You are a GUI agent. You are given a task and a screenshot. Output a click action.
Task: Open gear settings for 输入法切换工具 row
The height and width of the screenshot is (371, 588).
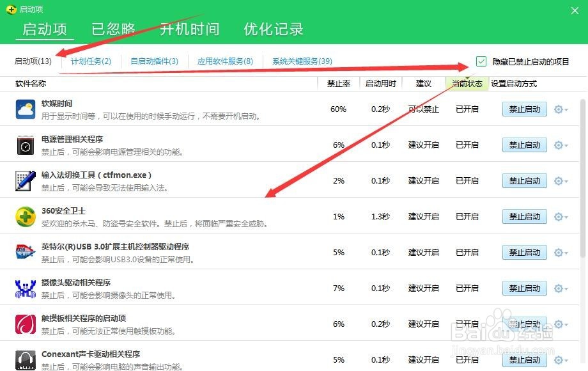tap(561, 181)
